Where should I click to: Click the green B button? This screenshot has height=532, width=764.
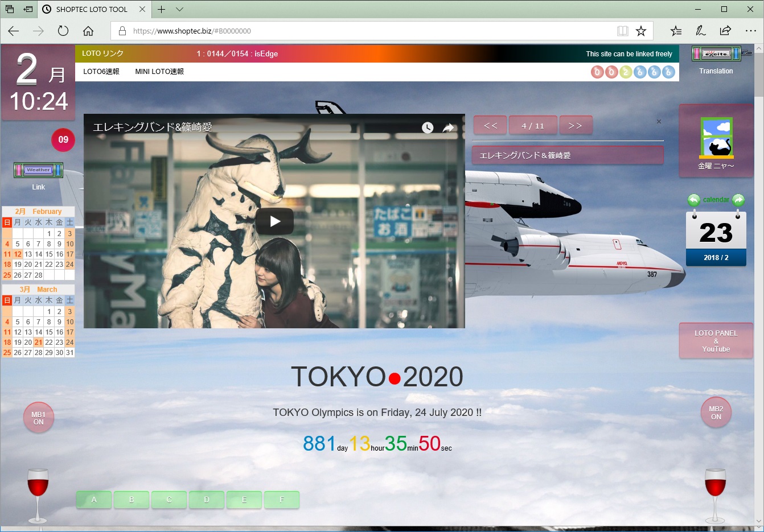click(x=132, y=500)
